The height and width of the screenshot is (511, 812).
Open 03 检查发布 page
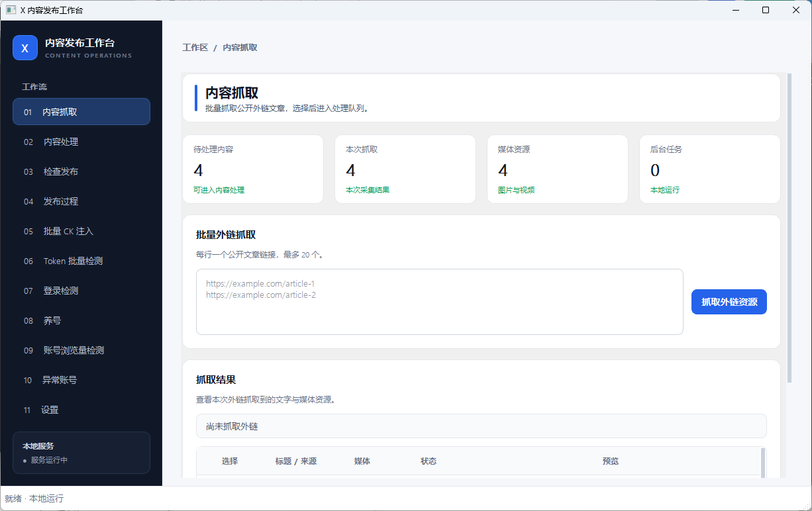point(81,171)
